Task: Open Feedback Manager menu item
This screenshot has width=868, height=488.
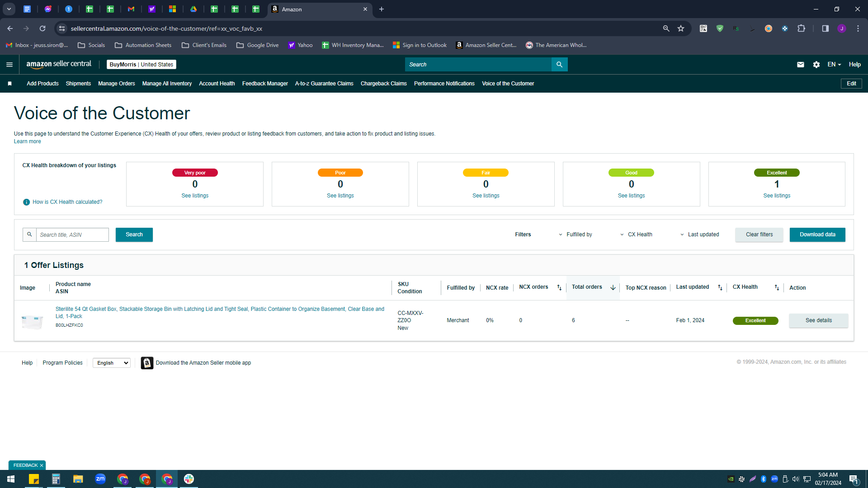Action: tap(265, 84)
